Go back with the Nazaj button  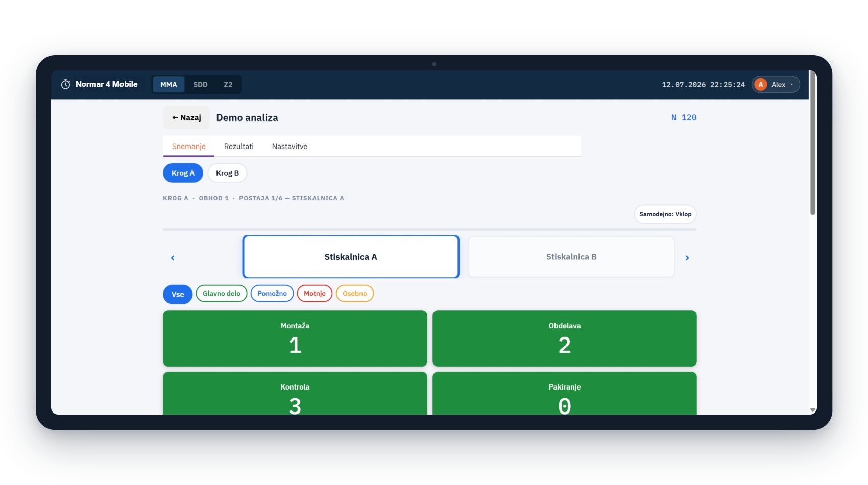pos(186,118)
